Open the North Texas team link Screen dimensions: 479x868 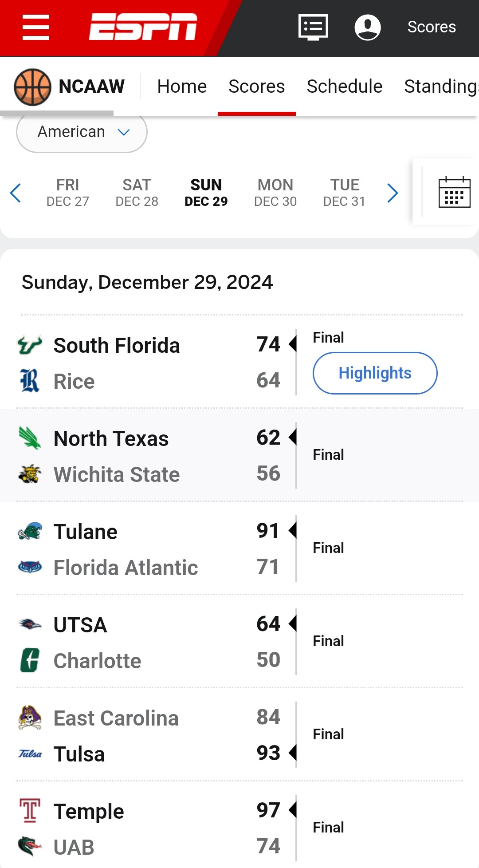111,439
